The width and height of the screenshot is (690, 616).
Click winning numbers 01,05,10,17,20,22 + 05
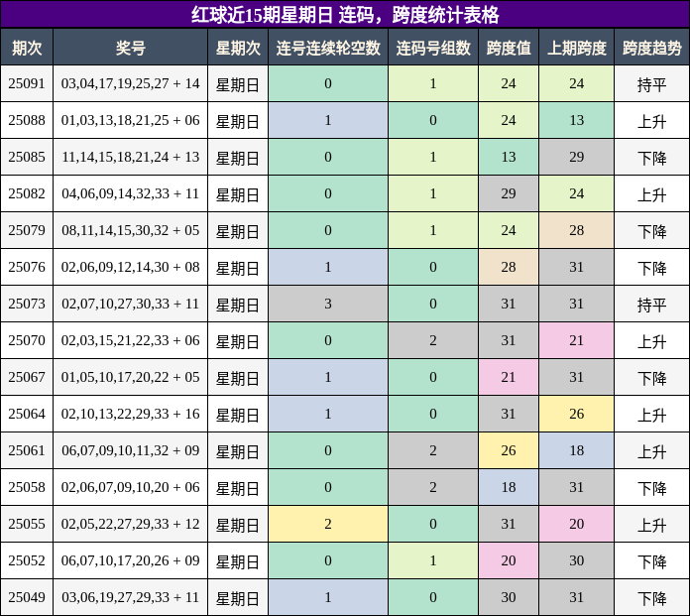[x=130, y=377]
